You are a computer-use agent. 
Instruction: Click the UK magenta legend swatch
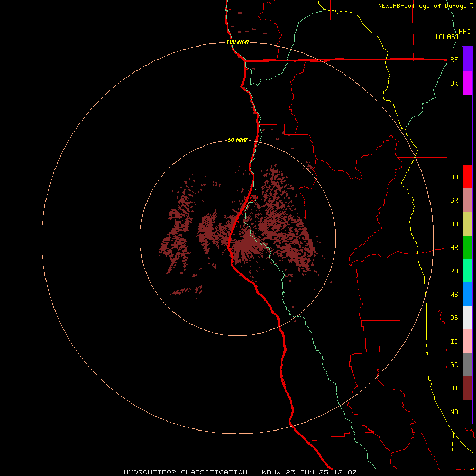pos(467,83)
